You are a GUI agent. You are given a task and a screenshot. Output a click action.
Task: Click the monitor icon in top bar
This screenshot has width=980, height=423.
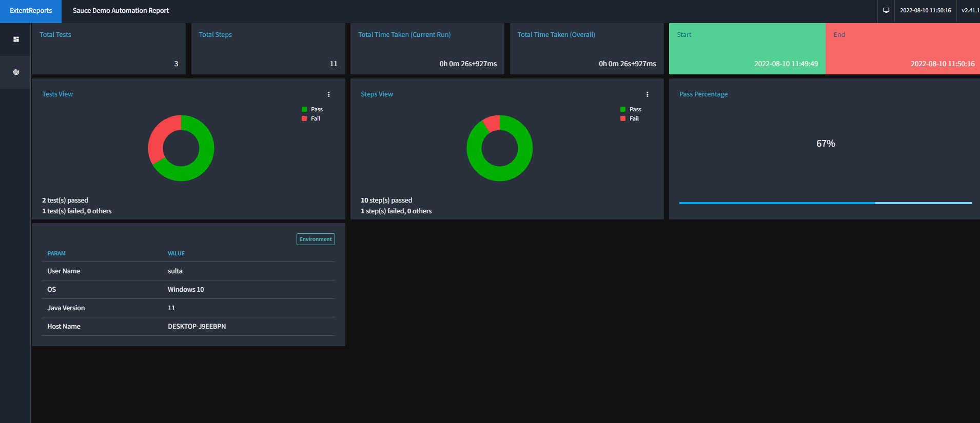pos(886,10)
